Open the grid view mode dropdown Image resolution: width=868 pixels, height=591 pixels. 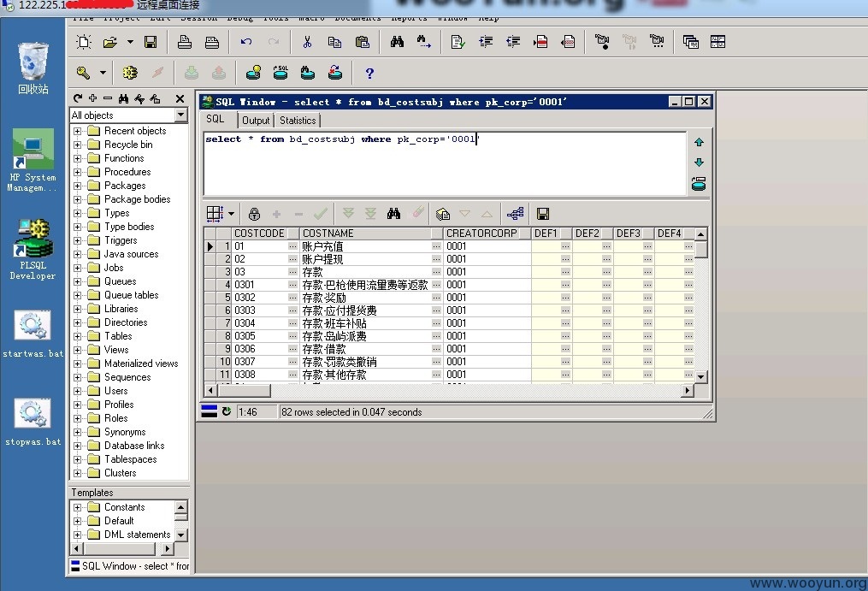[x=232, y=214]
